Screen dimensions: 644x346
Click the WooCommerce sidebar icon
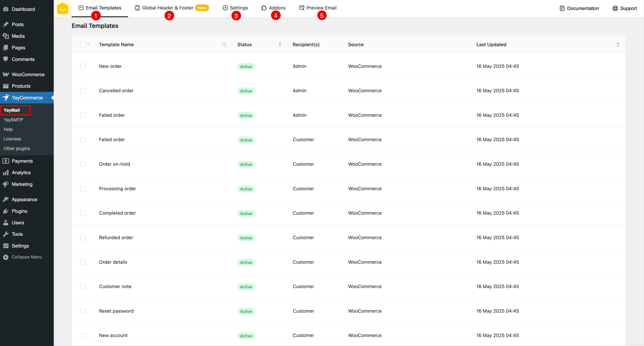pyautogui.click(x=6, y=75)
